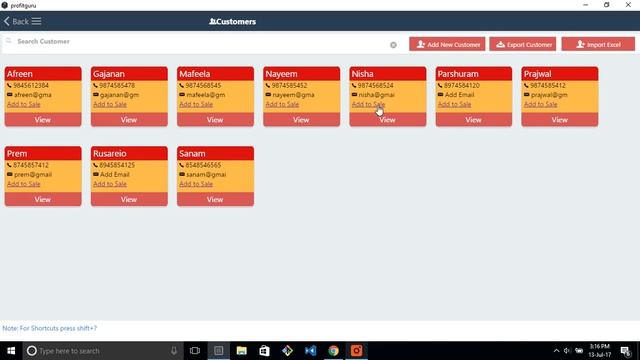Add Prajwal to sale
This screenshot has height=360, width=640.
pyautogui.click(x=540, y=104)
